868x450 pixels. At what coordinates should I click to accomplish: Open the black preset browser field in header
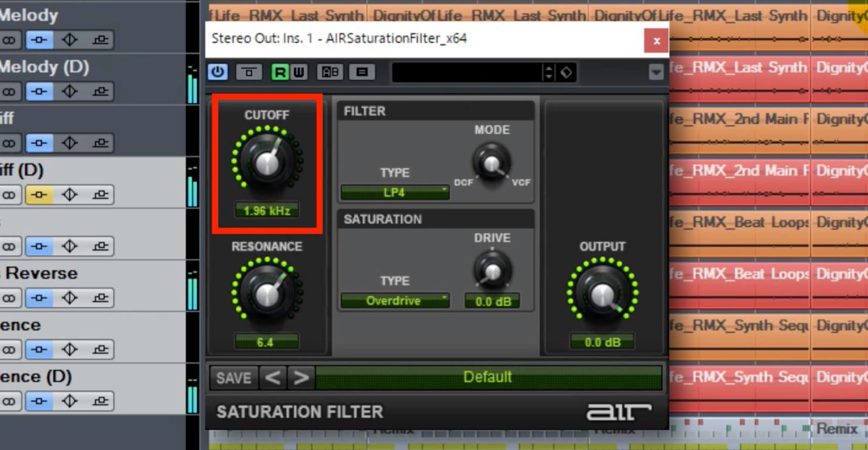point(467,73)
